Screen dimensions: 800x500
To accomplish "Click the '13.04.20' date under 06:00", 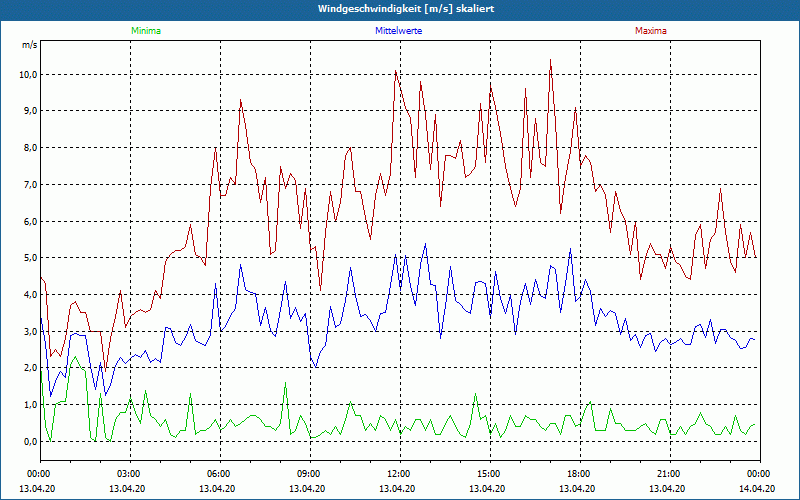I will pos(217,488).
